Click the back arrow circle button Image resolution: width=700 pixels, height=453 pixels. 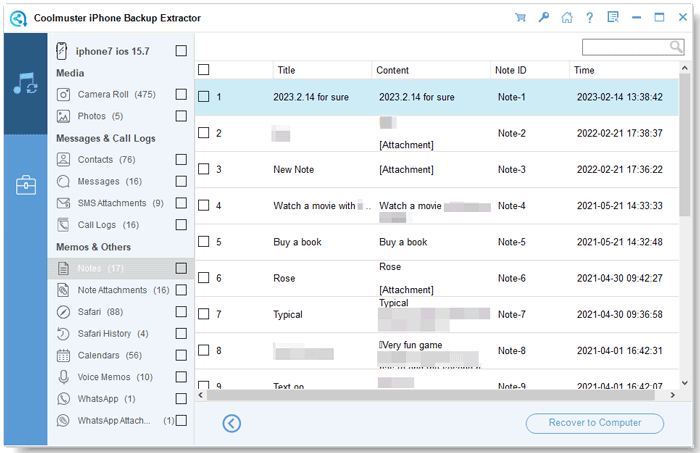[232, 423]
